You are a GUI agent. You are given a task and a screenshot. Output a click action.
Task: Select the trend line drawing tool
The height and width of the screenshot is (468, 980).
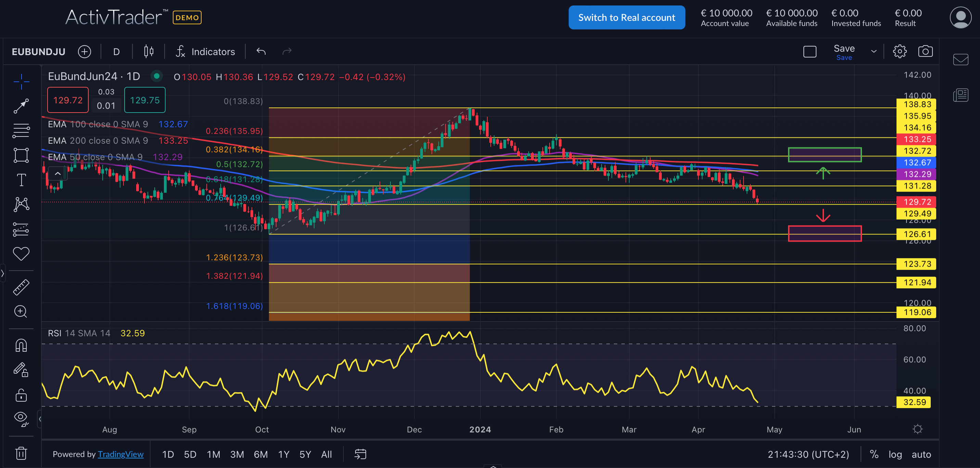[21, 106]
